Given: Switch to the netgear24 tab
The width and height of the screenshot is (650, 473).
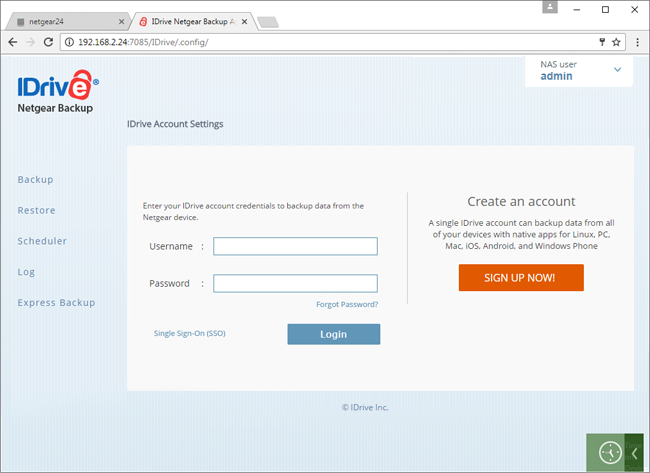Looking at the screenshot, I should coord(68,22).
